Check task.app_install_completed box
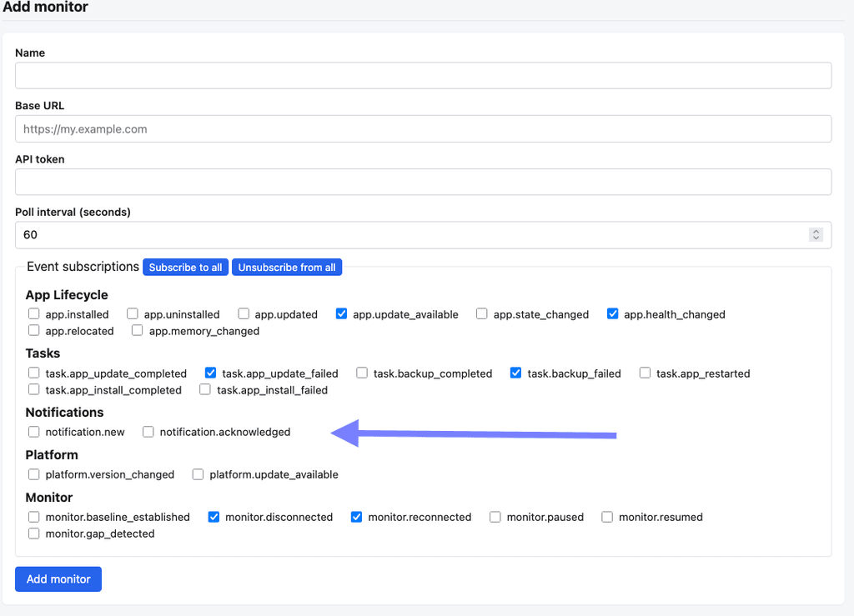Viewport: 854px width, 616px height. tap(33, 389)
